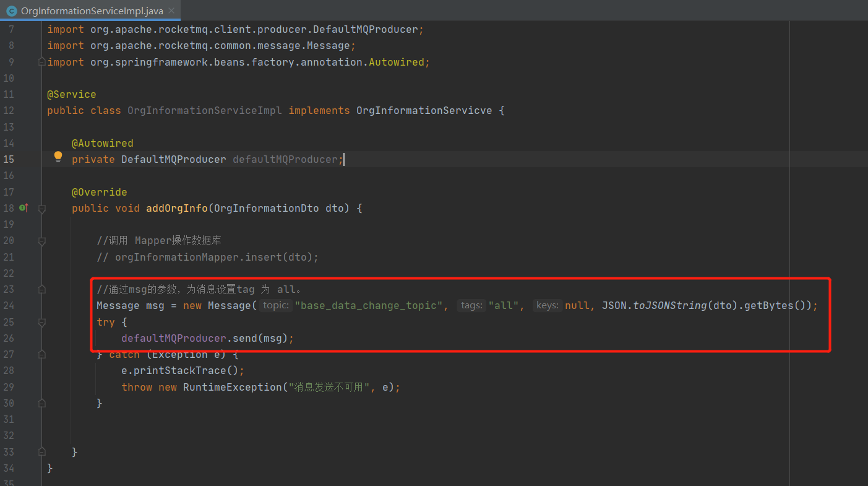This screenshot has height=486, width=868.
Task: Click the lightbulb quick-fix icon on line 15
Action: click(x=58, y=157)
